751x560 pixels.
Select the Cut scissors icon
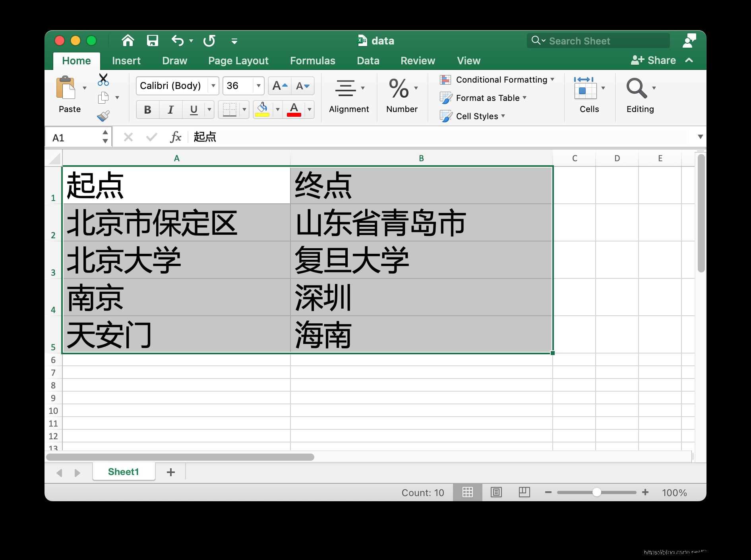103,79
